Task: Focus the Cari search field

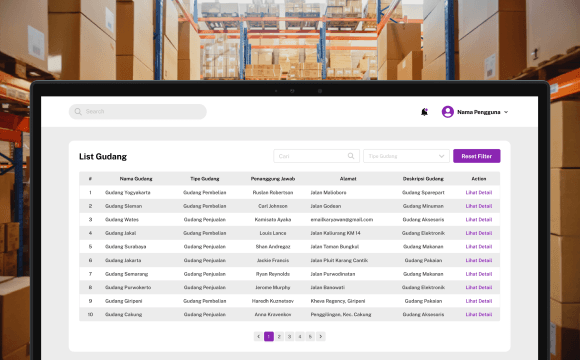Action: [316, 156]
